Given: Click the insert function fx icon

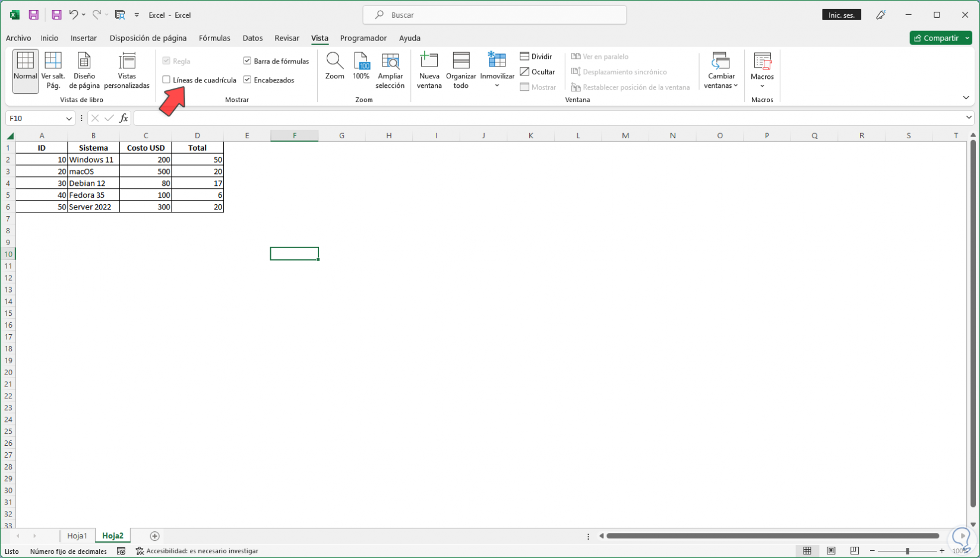Looking at the screenshot, I should pyautogui.click(x=124, y=118).
